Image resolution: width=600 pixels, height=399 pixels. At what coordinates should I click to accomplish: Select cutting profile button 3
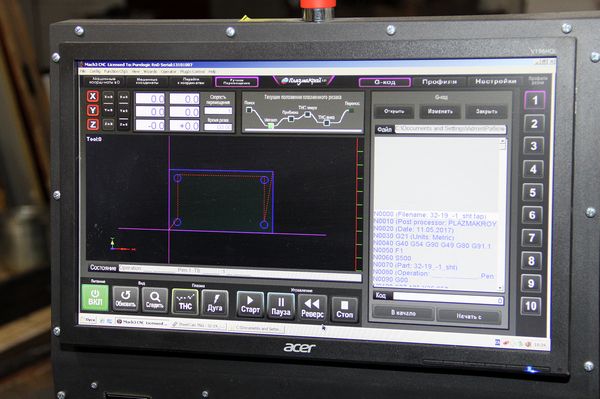point(533,146)
